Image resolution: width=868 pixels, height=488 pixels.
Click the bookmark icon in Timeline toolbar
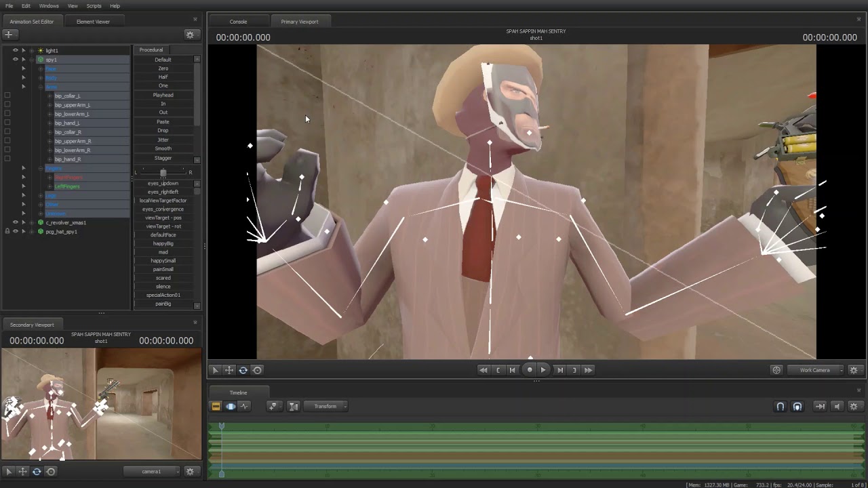273,407
